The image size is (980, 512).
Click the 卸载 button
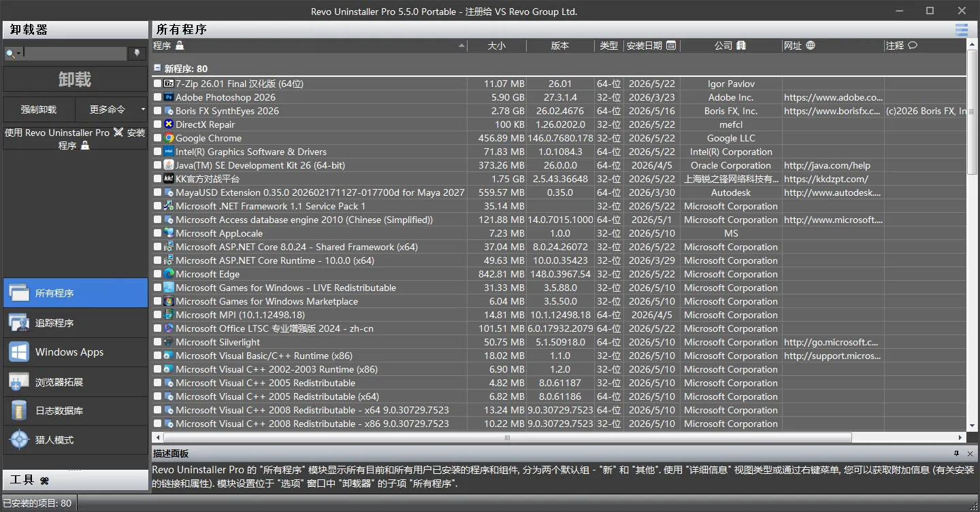coord(75,80)
